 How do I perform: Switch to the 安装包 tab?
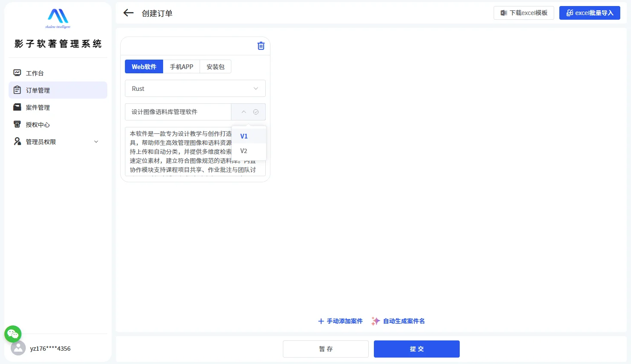(215, 66)
